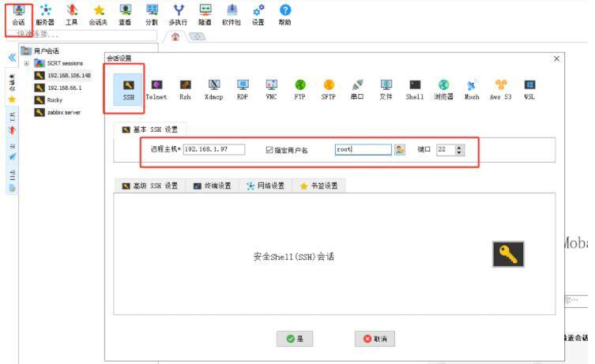Select the SFTP session type
The image size is (595, 364).
click(x=328, y=89)
